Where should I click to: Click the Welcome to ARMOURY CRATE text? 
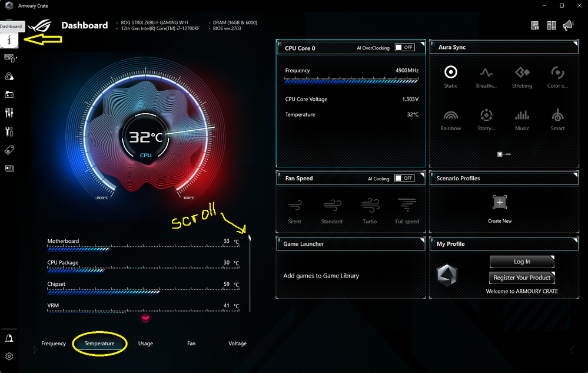point(521,291)
